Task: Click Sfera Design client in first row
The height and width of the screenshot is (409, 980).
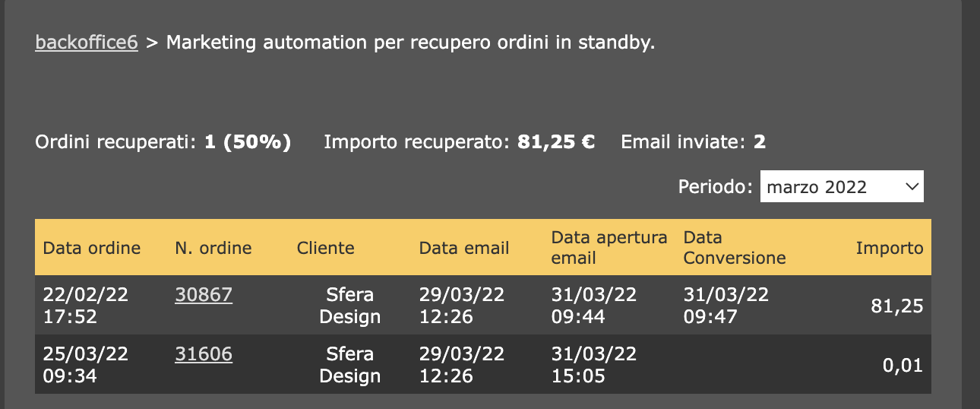Action: pos(350,306)
